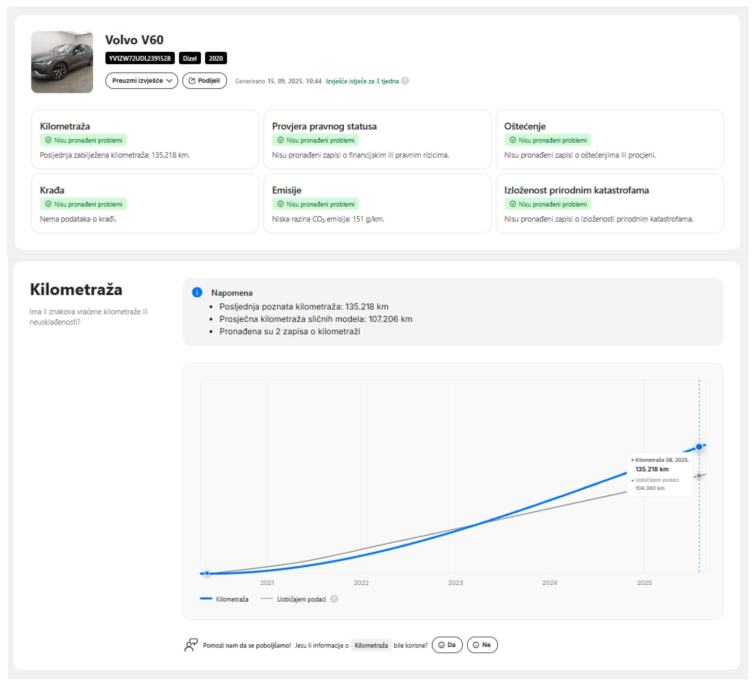This screenshot has height=690, width=756.
Task: Click green check icon in Izloženost prirodnim katastrofama card
Action: point(511,204)
